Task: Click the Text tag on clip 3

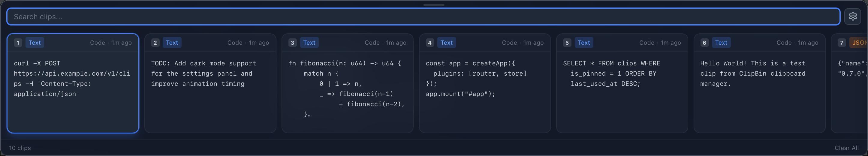Action: pyautogui.click(x=309, y=43)
